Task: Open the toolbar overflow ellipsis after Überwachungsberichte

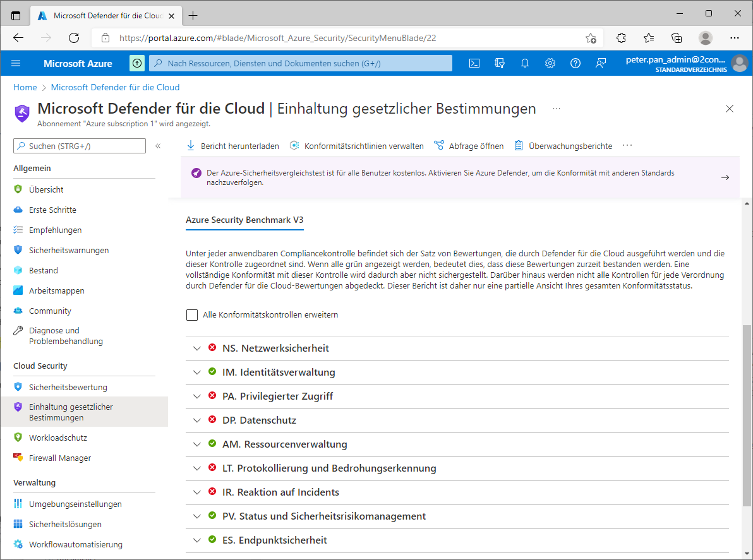Action: coord(627,145)
